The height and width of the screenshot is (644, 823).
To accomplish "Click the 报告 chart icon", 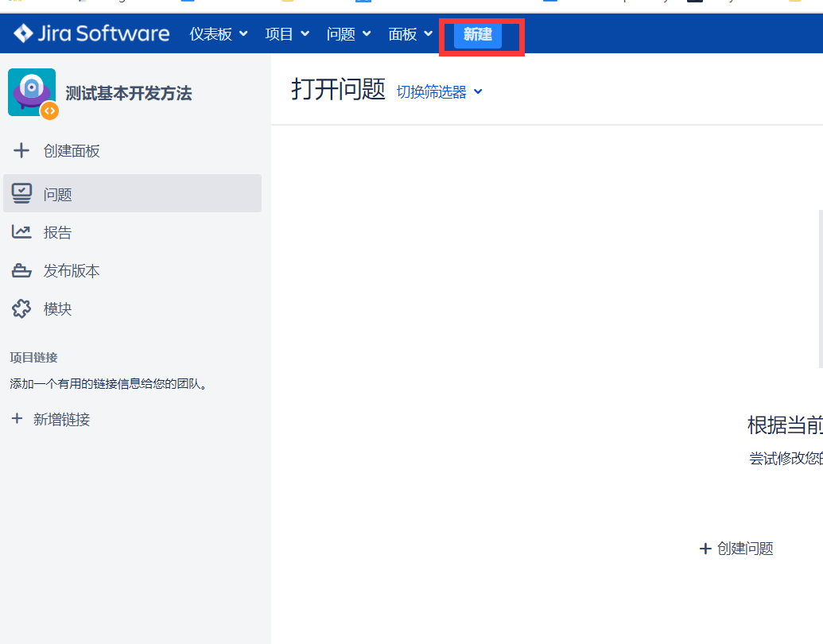I will [21, 231].
